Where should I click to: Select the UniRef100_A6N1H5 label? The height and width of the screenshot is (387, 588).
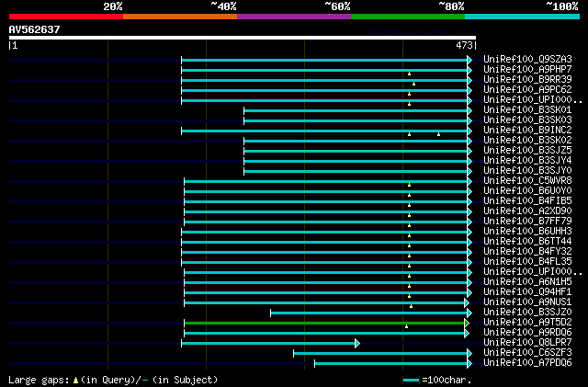tap(527, 282)
